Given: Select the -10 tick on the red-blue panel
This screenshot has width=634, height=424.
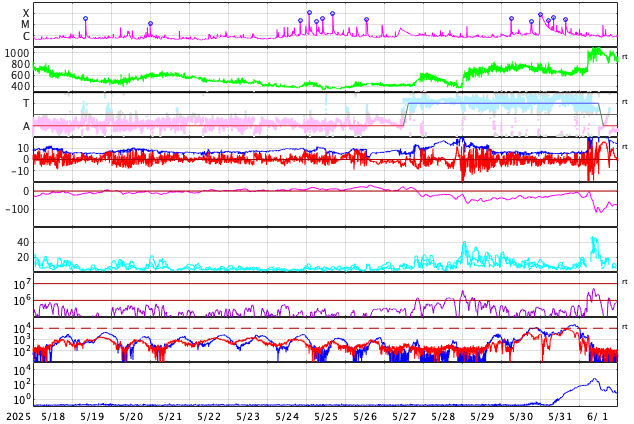Looking at the screenshot, I should pos(20,171).
